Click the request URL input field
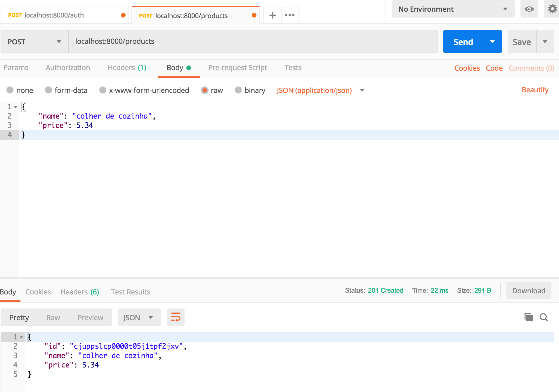 point(253,41)
